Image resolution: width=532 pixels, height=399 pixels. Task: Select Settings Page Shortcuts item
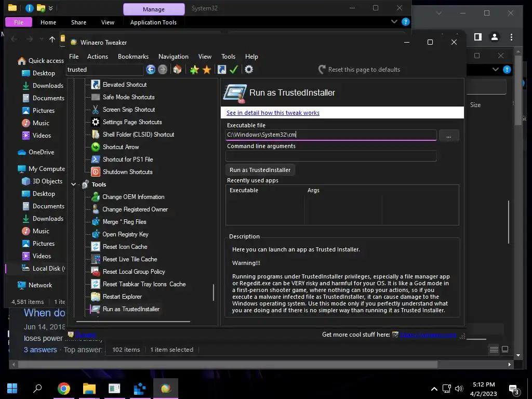pyautogui.click(x=132, y=122)
